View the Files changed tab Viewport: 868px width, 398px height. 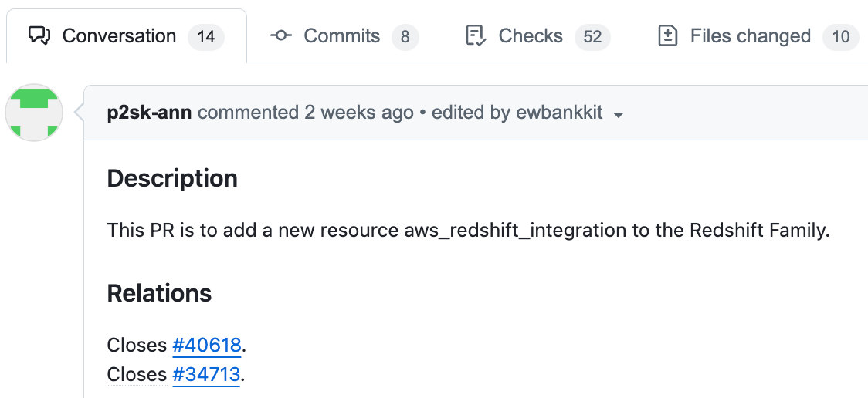750,35
